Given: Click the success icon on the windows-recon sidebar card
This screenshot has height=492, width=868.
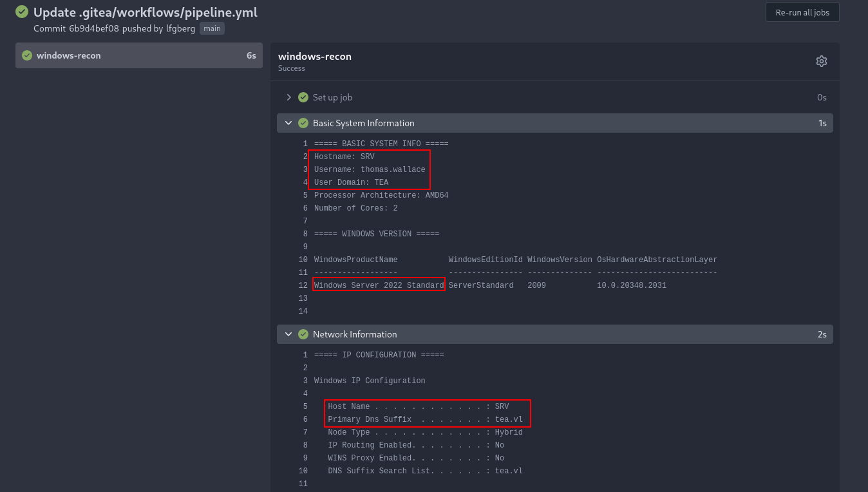Looking at the screenshot, I should [x=26, y=55].
